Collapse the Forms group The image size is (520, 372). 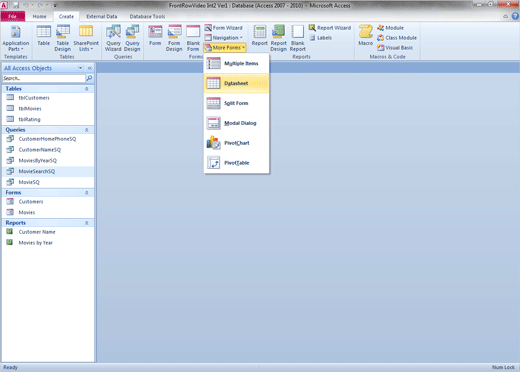(x=87, y=193)
